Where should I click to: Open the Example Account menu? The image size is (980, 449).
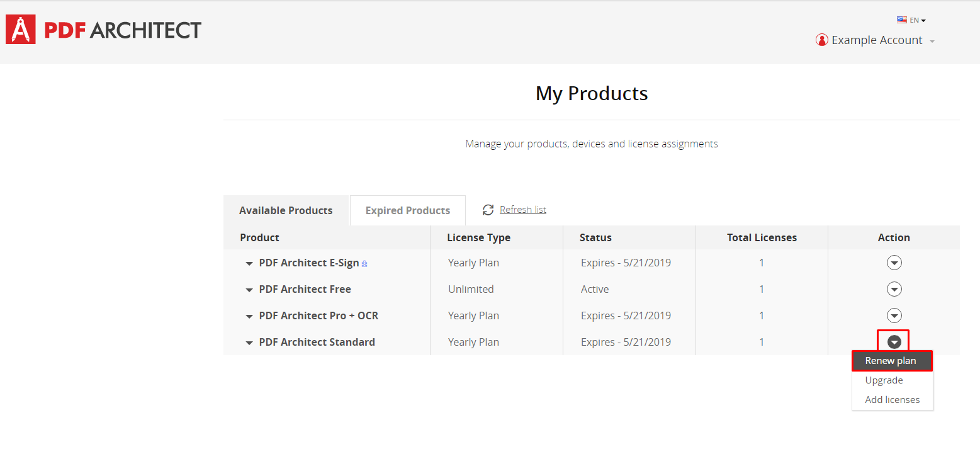875,40
